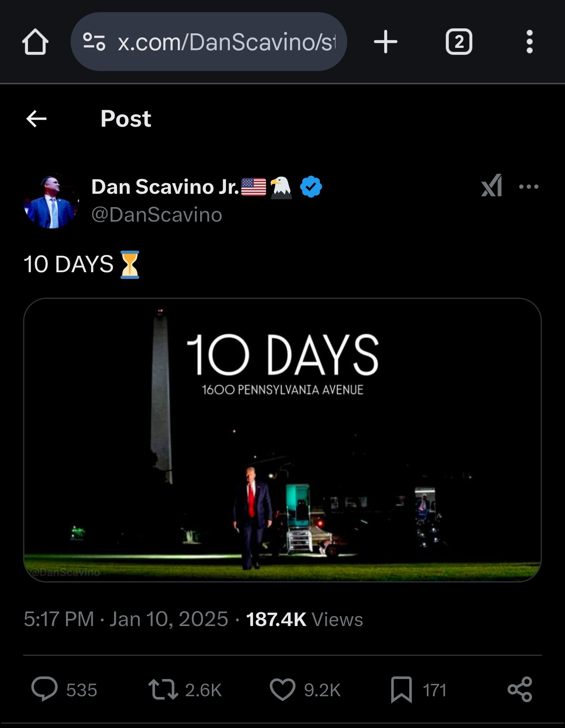
Task: Open the Grok icon on the post
Action: click(492, 186)
